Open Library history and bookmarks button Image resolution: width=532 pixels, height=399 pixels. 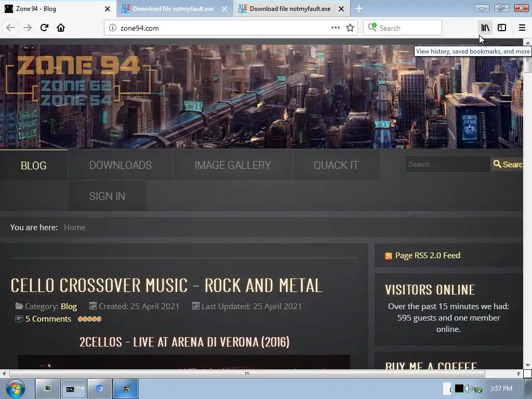point(485,28)
